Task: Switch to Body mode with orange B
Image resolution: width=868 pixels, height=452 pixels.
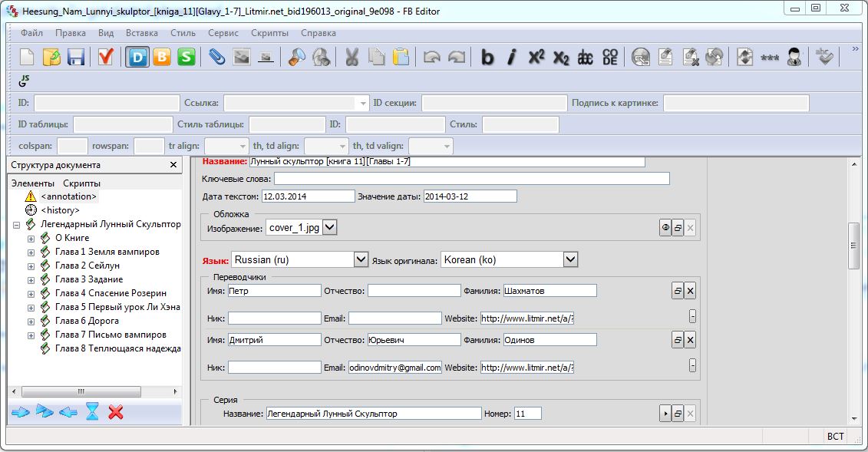Action: point(162,57)
